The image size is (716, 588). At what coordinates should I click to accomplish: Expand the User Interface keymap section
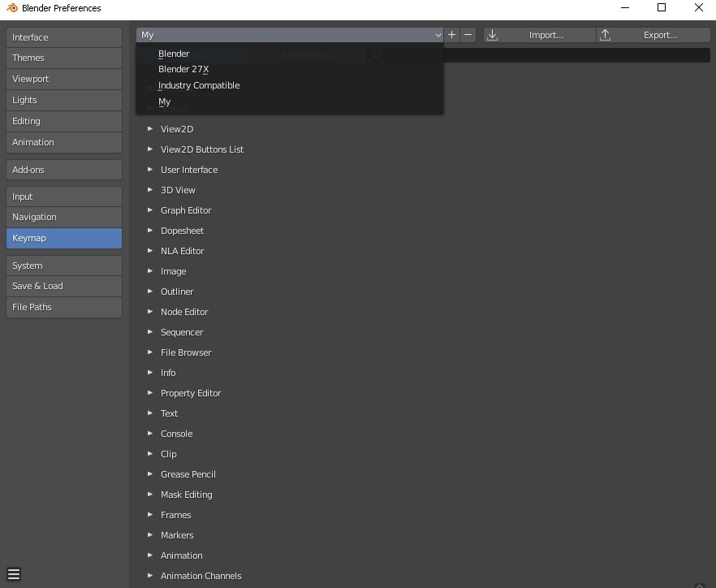[149, 170]
